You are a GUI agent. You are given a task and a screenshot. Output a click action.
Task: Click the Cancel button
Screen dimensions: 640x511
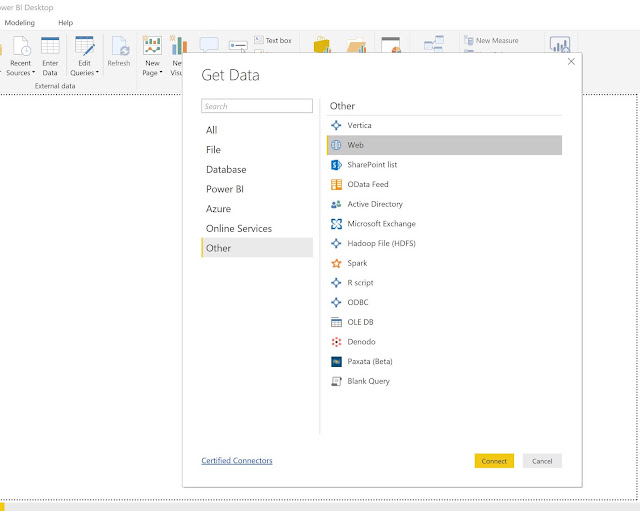[x=542, y=461]
